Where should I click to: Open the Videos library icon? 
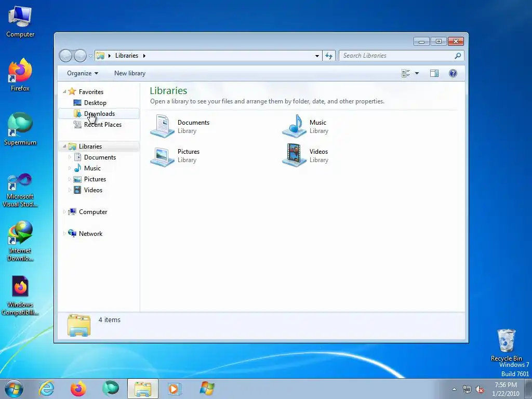coord(295,155)
